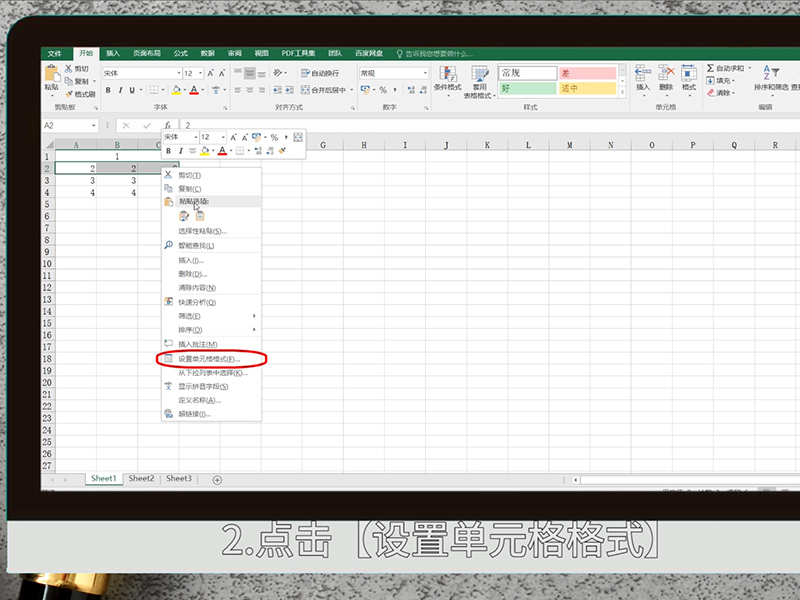The height and width of the screenshot is (600, 800).
Task: Apply percent style from the ribbon
Action: [x=383, y=90]
